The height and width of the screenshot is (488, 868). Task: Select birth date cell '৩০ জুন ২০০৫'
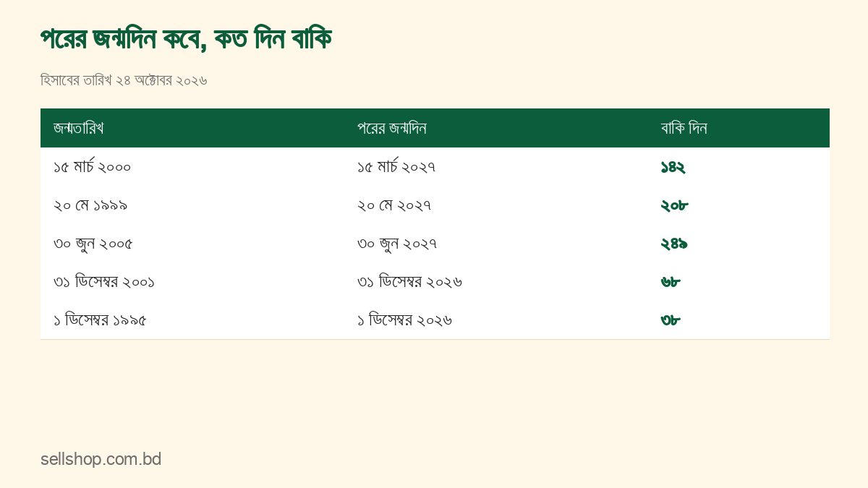(93, 244)
